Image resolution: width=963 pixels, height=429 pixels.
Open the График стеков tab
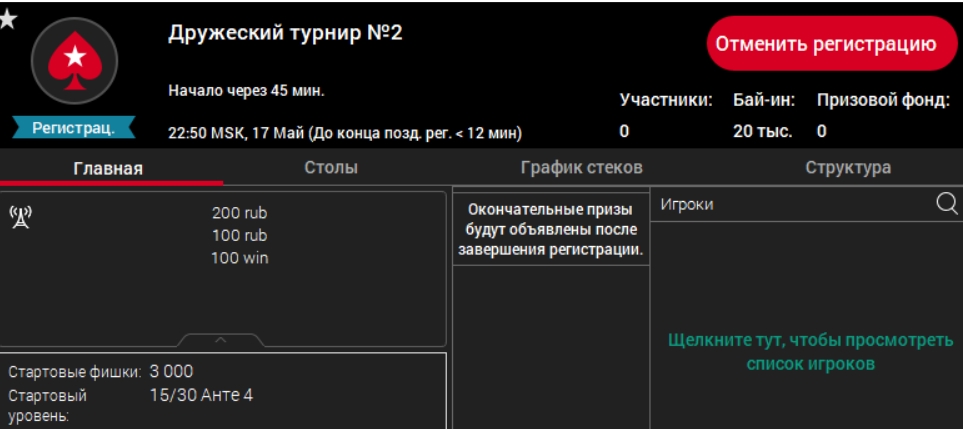tap(581, 168)
